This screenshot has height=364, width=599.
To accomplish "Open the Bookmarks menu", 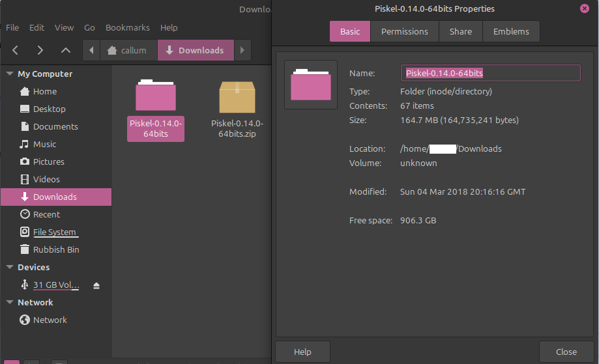I will [x=128, y=27].
